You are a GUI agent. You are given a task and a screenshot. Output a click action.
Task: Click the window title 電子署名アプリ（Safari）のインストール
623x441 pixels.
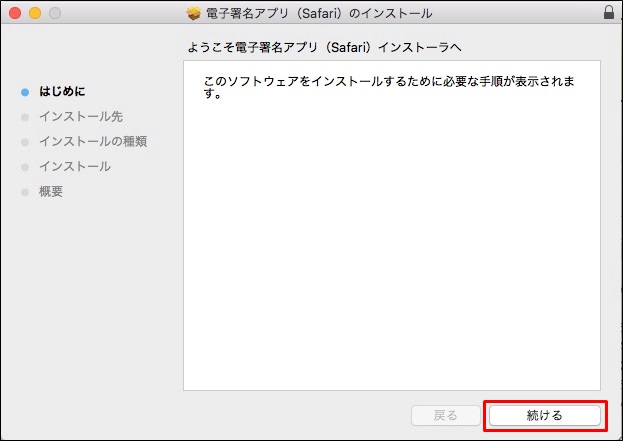(x=319, y=14)
